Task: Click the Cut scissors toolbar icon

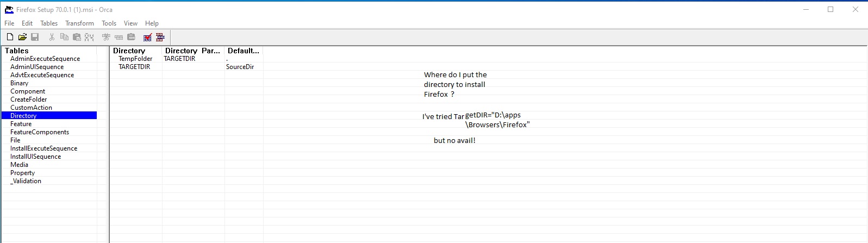Action: [52, 37]
